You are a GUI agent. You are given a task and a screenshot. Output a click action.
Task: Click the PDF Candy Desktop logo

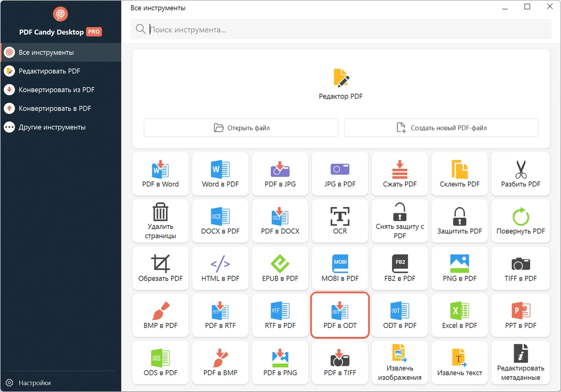[60, 14]
